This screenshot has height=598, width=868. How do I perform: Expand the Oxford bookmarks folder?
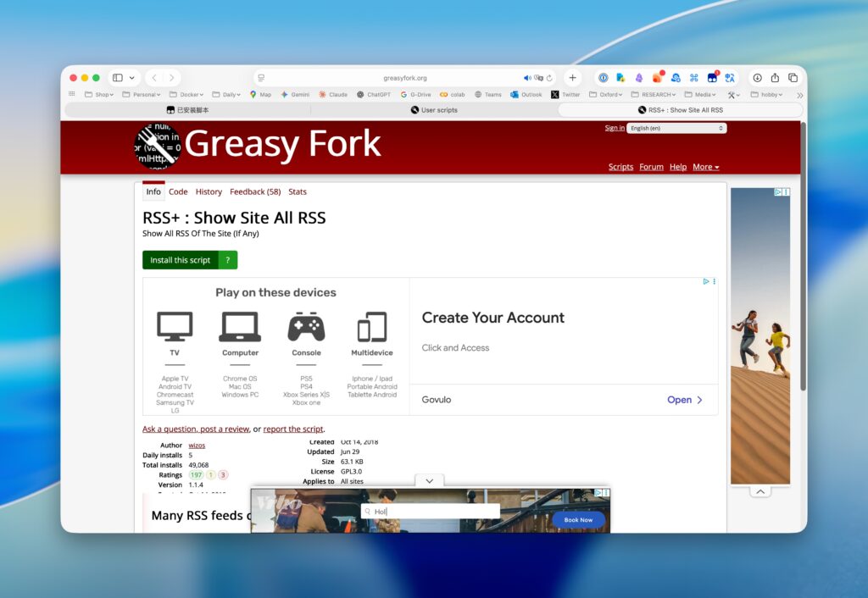pos(605,95)
